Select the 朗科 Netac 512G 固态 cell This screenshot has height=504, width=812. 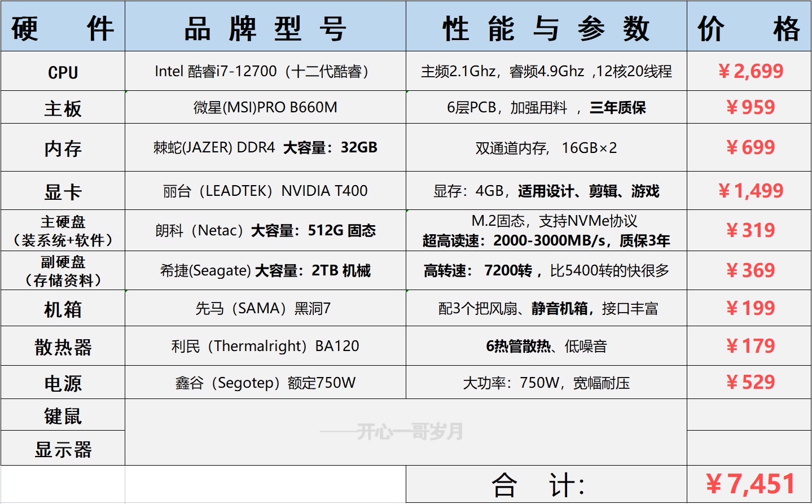click(x=265, y=230)
